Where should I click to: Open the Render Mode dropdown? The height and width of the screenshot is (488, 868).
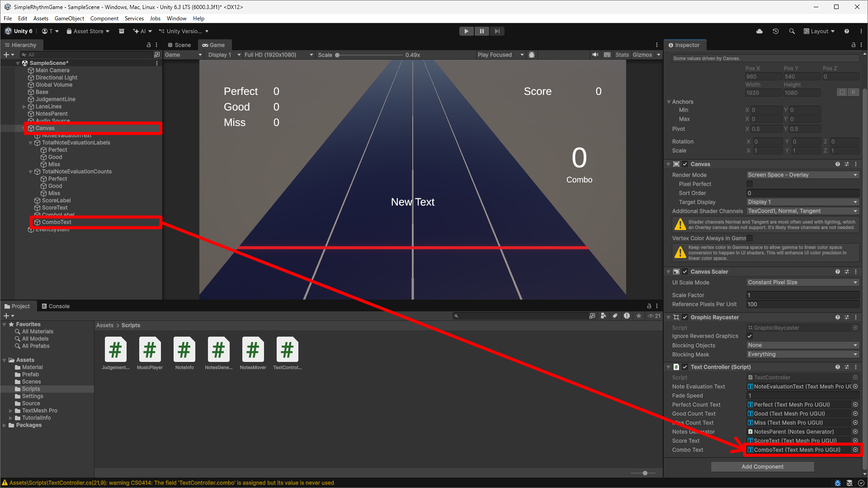click(x=802, y=175)
